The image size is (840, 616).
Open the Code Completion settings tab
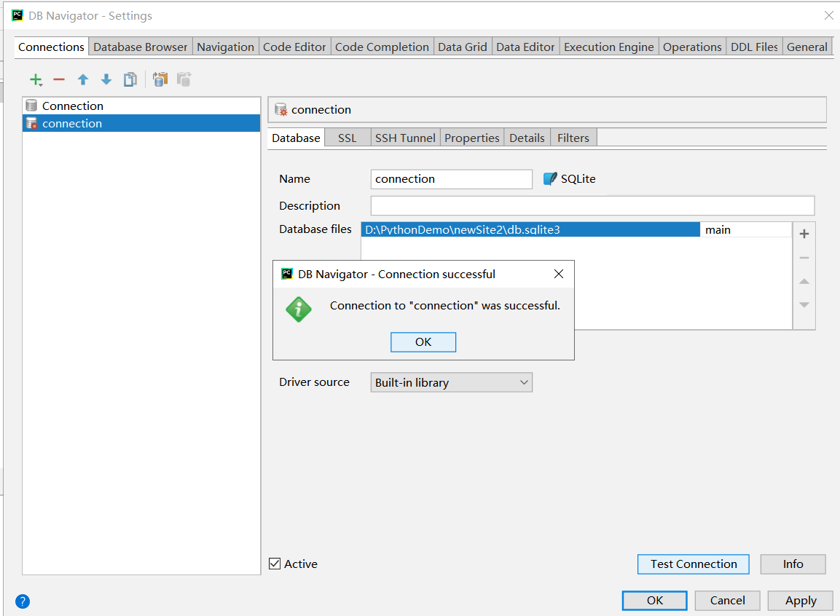tap(382, 46)
